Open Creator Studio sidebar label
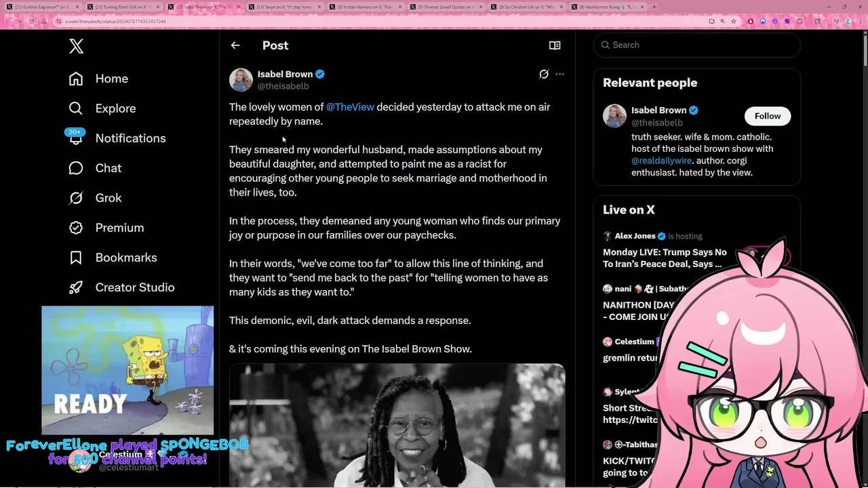Viewport: 868px width, 488px height. point(135,287)
